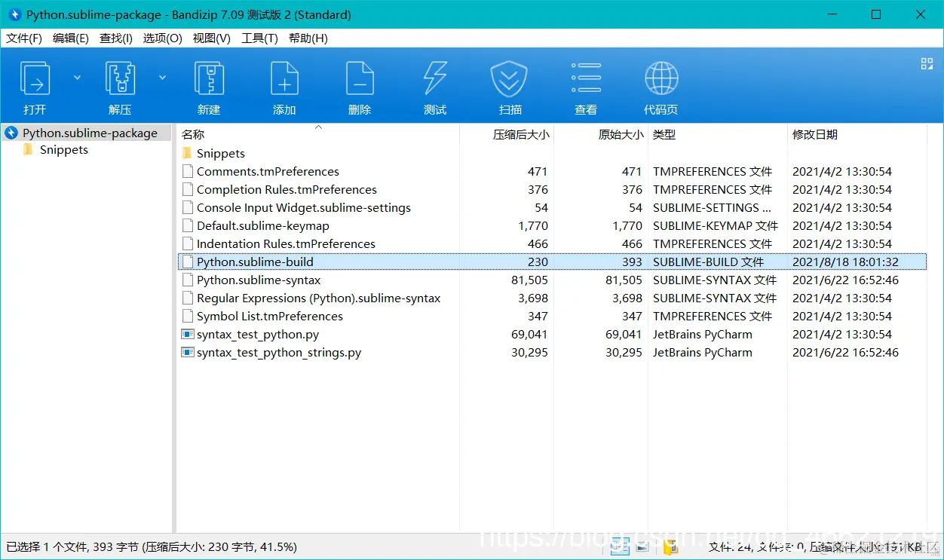Click the 添加 (Add) toolbar icon
944x560 pixels.
coord(284,79)
